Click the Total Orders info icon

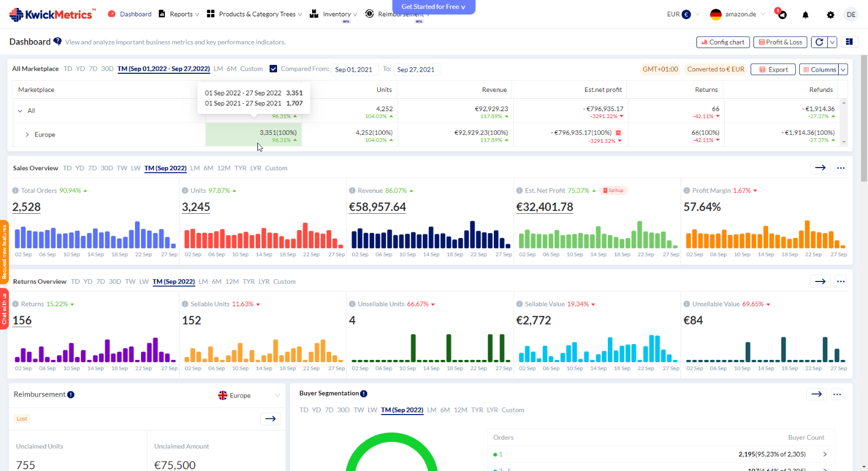(15, 191)
